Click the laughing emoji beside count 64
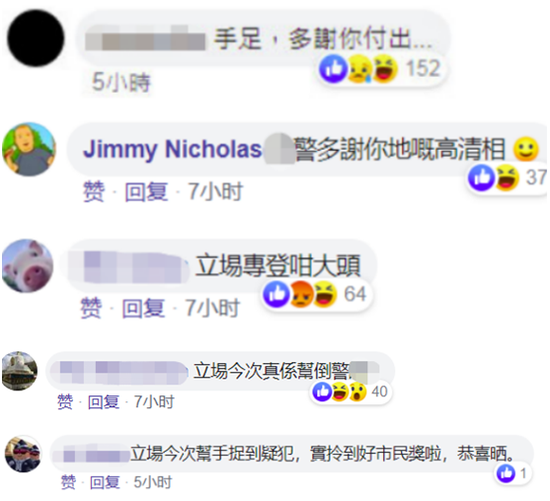 tap(325, 294)
